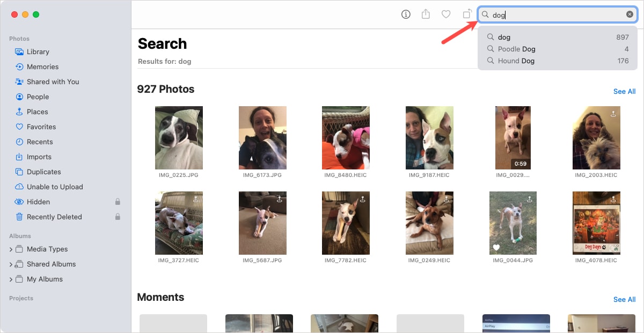The width and height of the screenshot is (644, 333).
Task: Click See All next to 927 Photos
Action: (x=624, y=91)
